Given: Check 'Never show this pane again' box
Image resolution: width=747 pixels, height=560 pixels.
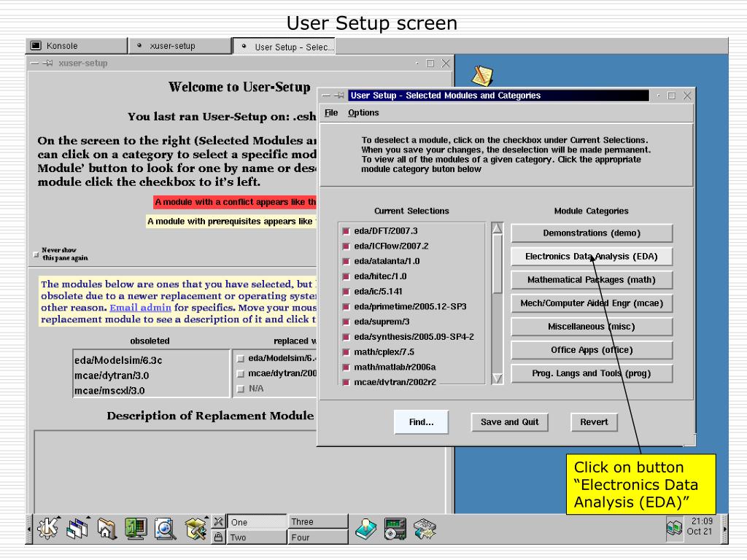Looking at the screenshot, I should [36, 254].
